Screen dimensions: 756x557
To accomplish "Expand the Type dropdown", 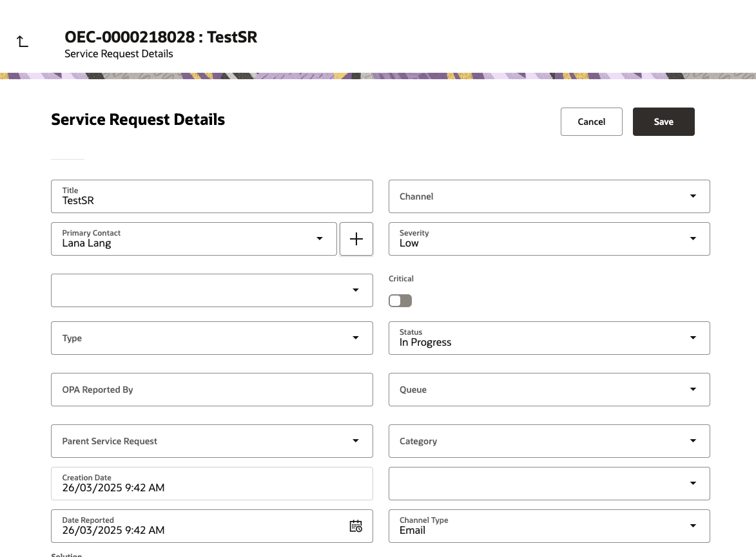I will point(355,338).
